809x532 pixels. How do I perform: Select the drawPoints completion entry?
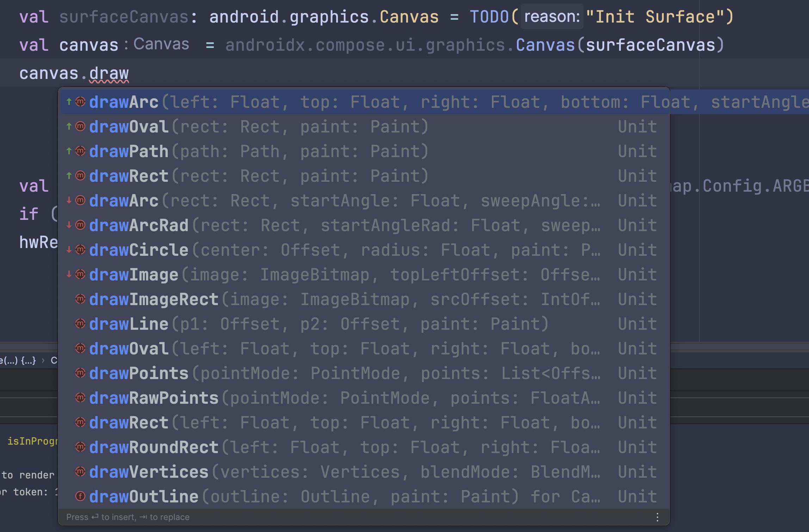point(317,373)
